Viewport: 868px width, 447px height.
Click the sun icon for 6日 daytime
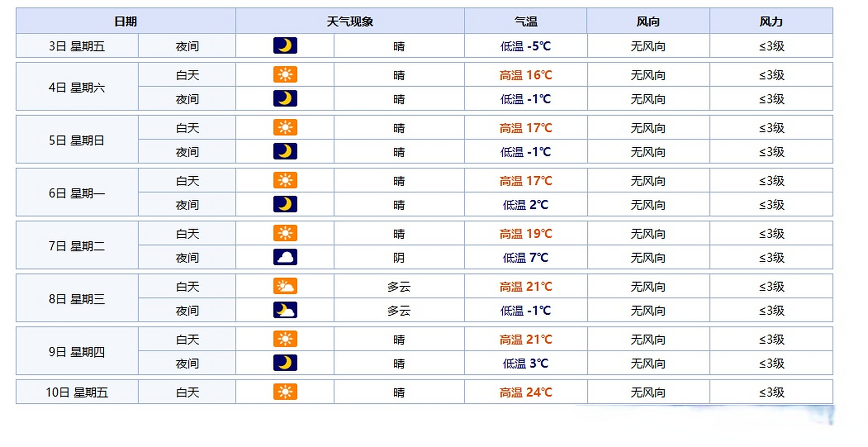285,180
